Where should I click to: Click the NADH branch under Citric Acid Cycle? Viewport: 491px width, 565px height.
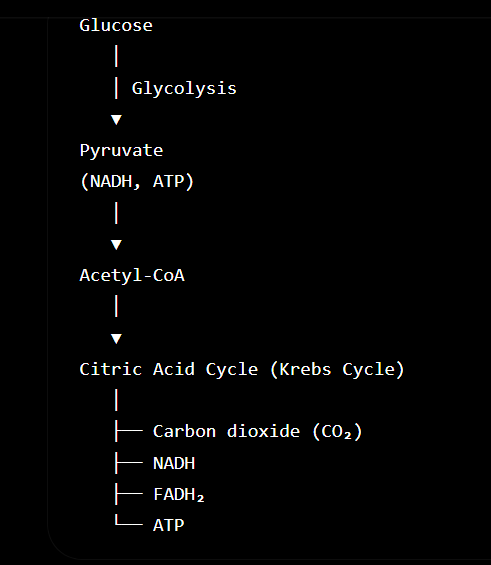point(174,463)
